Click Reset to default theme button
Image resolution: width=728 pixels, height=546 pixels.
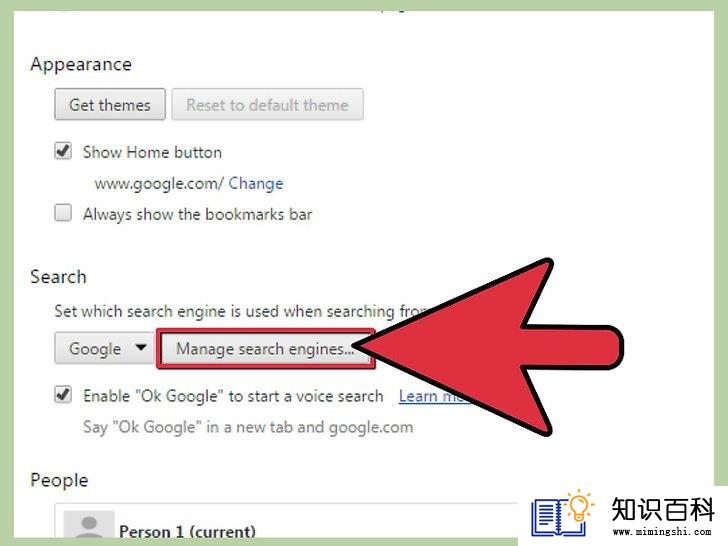267,104
